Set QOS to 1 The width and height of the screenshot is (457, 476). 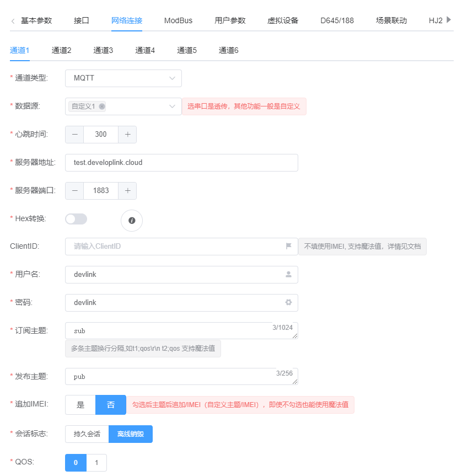(x=96, y=463)
